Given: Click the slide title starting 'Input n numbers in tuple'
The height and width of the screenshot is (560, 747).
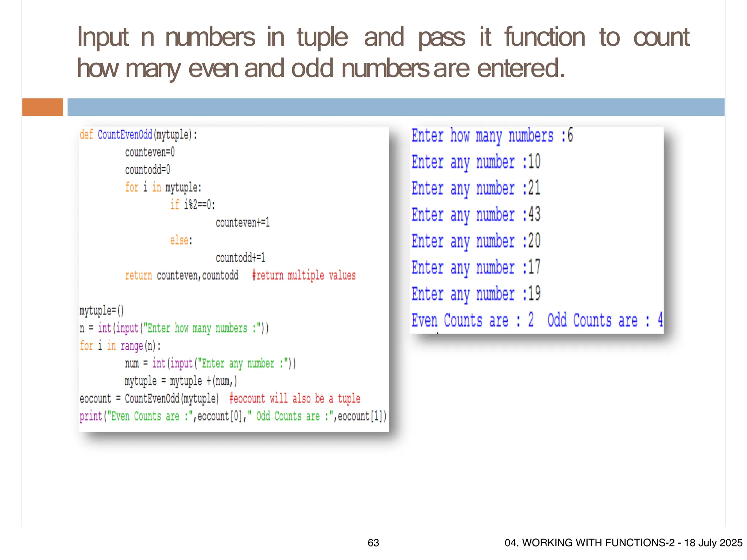Looking at the screenshot, I should pos(383,53).
